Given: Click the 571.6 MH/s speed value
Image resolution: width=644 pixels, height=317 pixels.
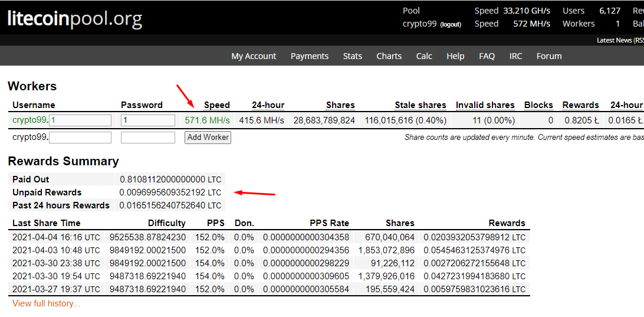Looking at the screenshot, I should (208, 120).
